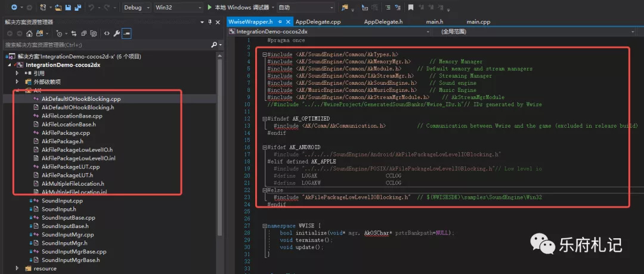Toggle a bookmark with the bookmark icon

coord(411,7)
